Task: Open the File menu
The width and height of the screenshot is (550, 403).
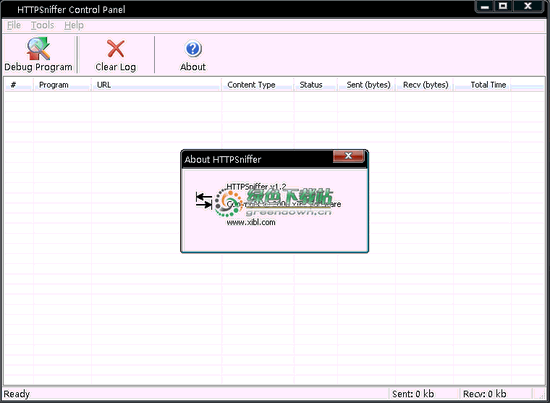Action: tap(14, 25)
